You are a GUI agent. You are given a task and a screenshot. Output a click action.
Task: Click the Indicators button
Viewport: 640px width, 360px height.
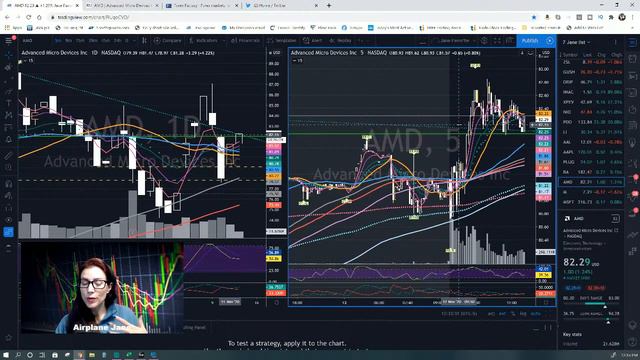pos(203,40)
